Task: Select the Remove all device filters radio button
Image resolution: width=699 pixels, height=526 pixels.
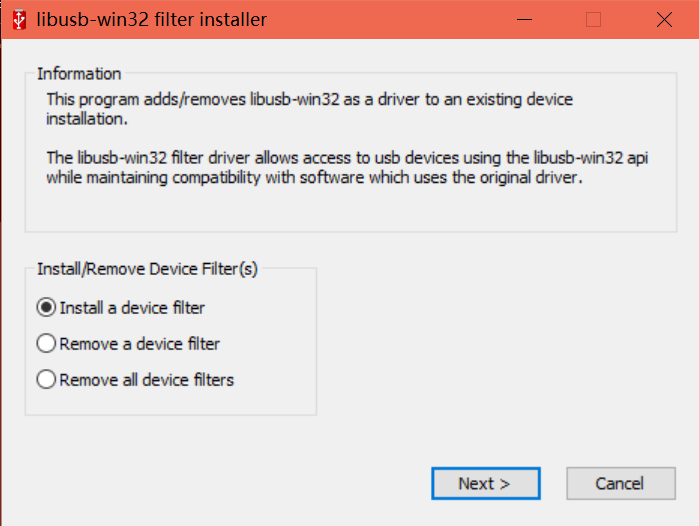Action: click(46, 380)
